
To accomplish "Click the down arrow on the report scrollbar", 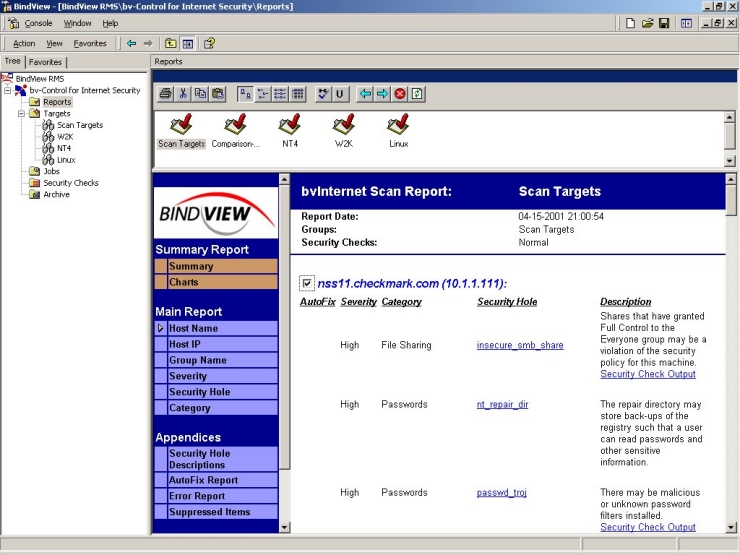I will tap(731, 528).
